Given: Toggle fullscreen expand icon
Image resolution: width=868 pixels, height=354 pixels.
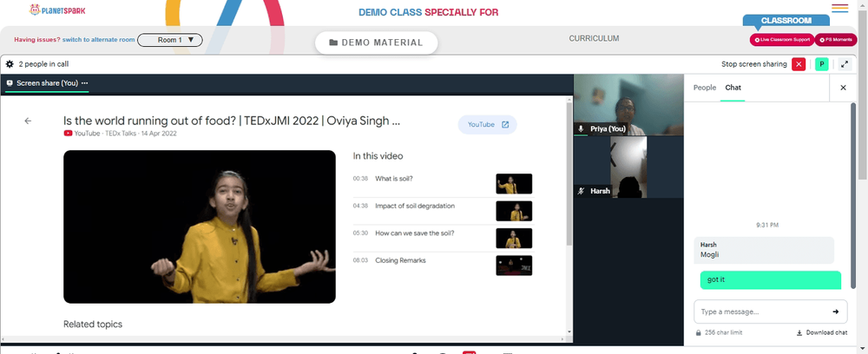Looking at the screenshot, I should pos(845,64).
